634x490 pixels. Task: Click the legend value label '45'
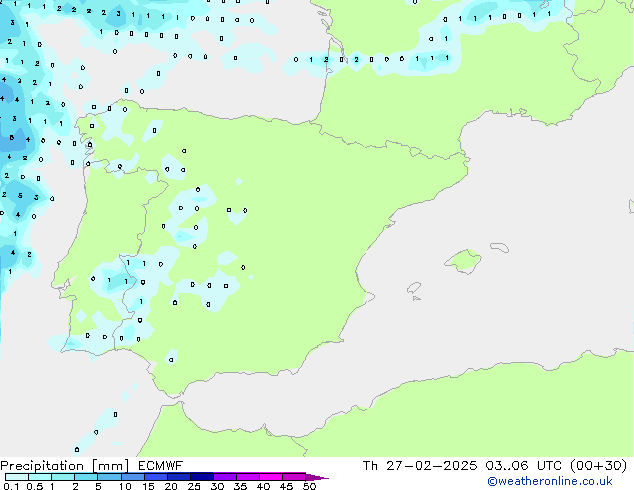pyautogui.click(x=286, y=486)
